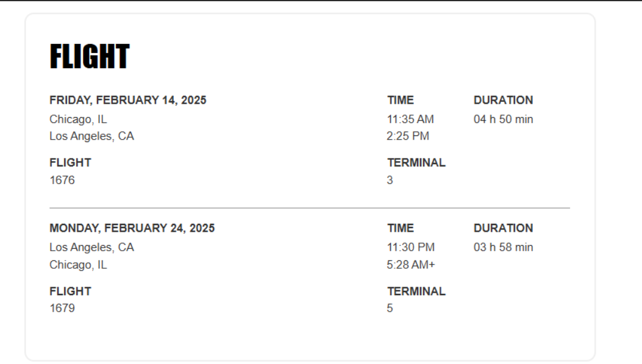Select arrival time 2:25 PM

(408, 136)
